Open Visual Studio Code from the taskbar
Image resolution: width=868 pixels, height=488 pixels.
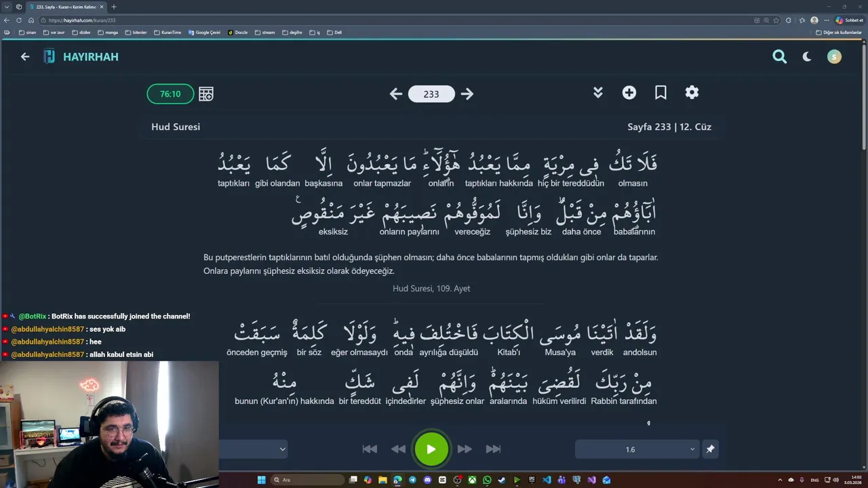[x=547, y=480]
